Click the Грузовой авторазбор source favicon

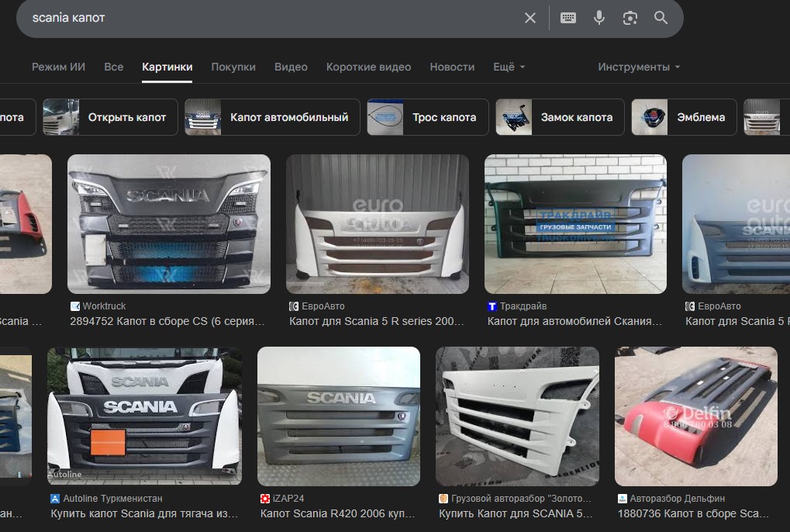443,499
